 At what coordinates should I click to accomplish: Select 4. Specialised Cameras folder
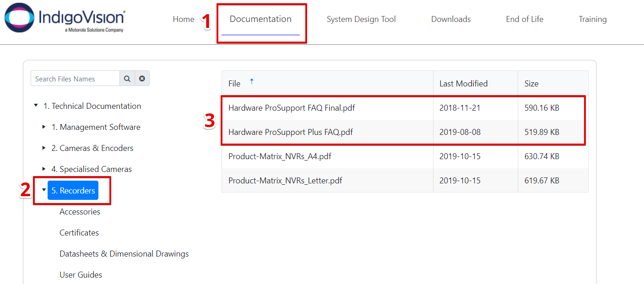click(x=92, y=169)
